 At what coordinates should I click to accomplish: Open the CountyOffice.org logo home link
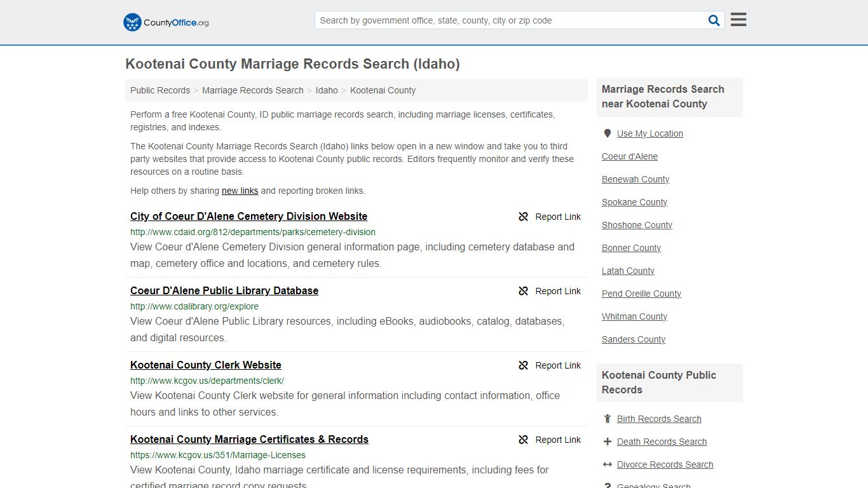click(x=166, y=22)
